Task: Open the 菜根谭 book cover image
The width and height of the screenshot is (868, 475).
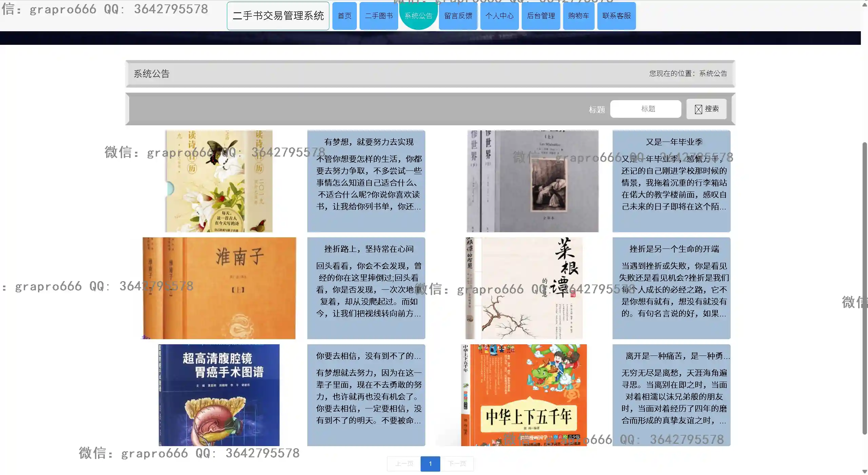Action: click(524, 288)
